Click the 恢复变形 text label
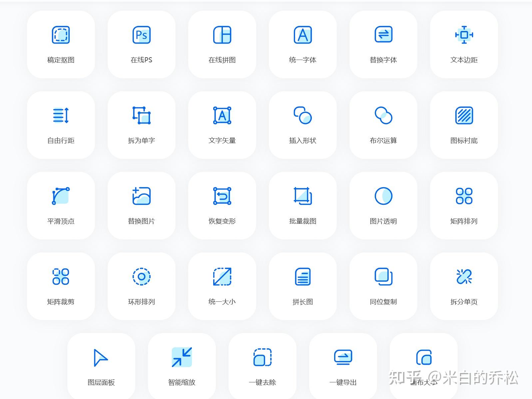 (x=222, y=221)
